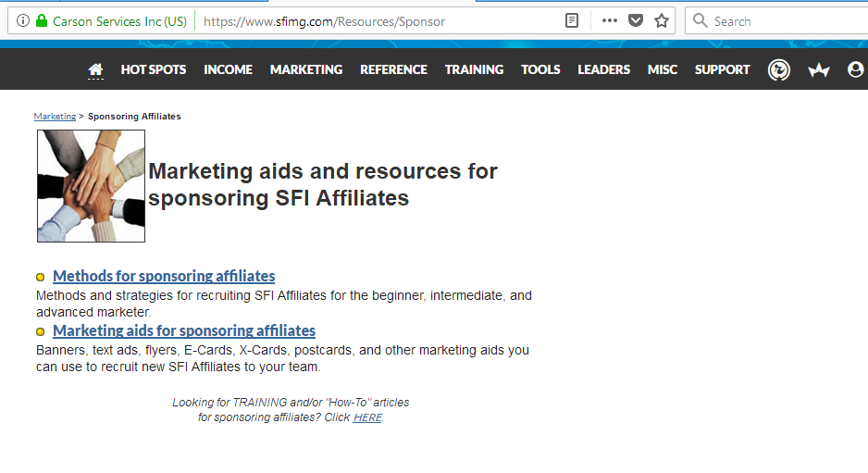Open the TRAINING menu
Viewport: 868px width, 473px height.
tap(475, 69)
